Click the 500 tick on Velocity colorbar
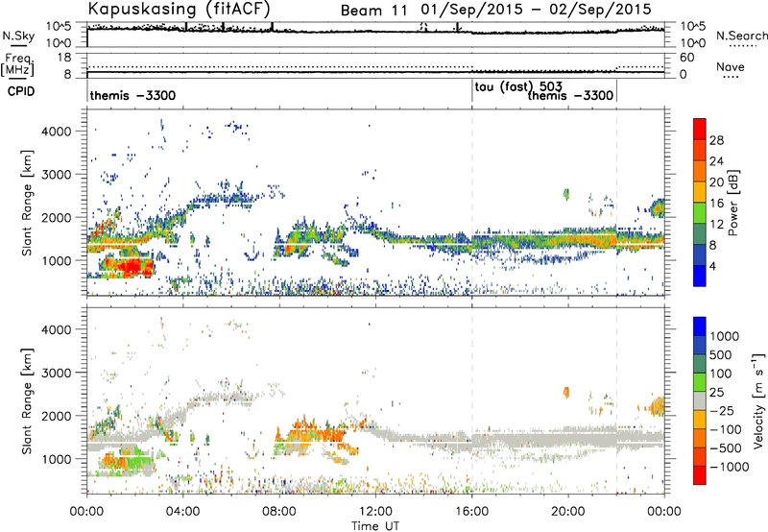The image size is (768, 532). coord(721,355)
